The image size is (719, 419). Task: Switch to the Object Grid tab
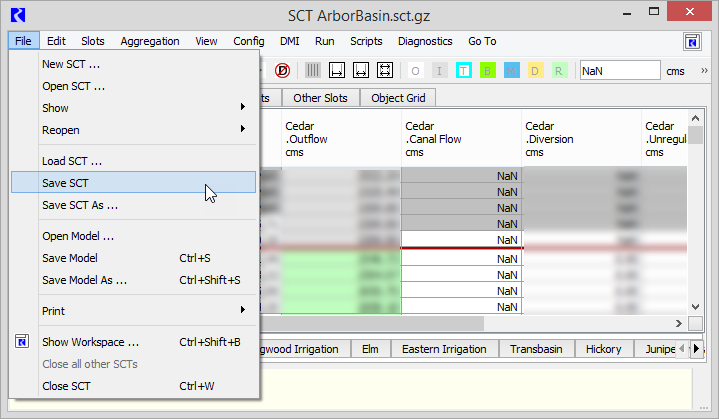pyautogui.click(x=398, y=98)
